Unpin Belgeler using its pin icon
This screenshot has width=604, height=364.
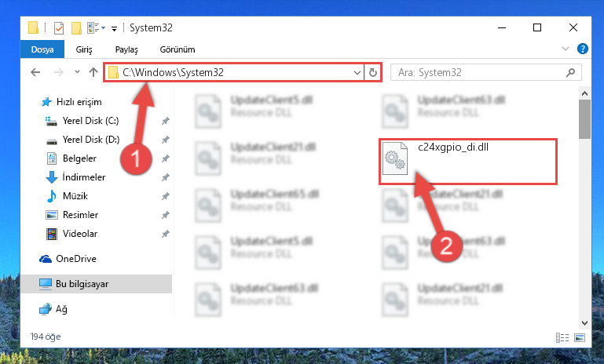(166, 158)
